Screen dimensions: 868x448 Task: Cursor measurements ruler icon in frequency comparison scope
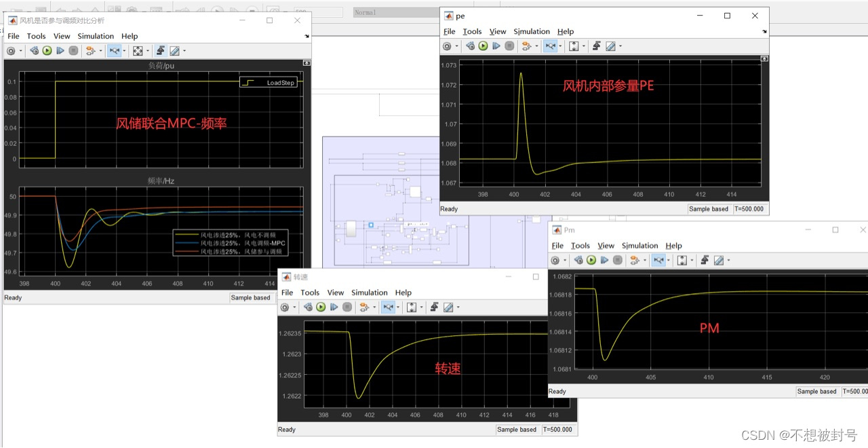174,51
